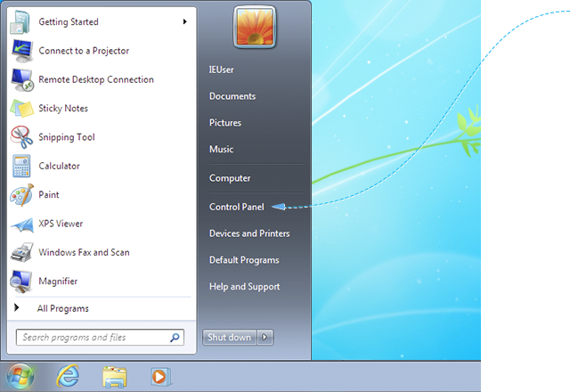Open Control Panel

click(x=237, y=207)
